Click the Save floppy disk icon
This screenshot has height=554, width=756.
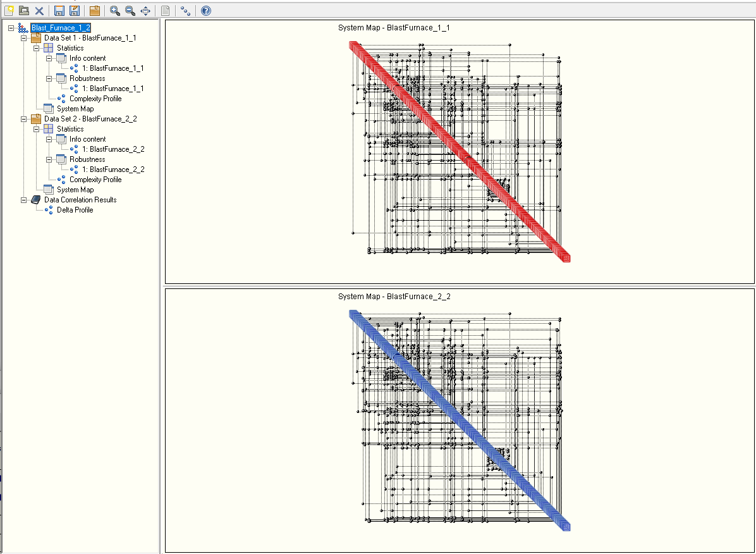[59, 10]
